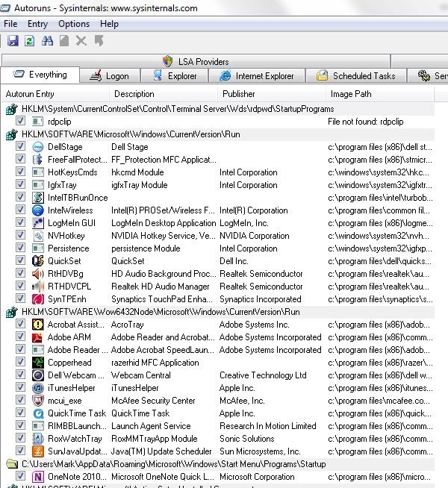Click the DellStage entry icon
The image size is (448, 488).
(x=38, y=147)
